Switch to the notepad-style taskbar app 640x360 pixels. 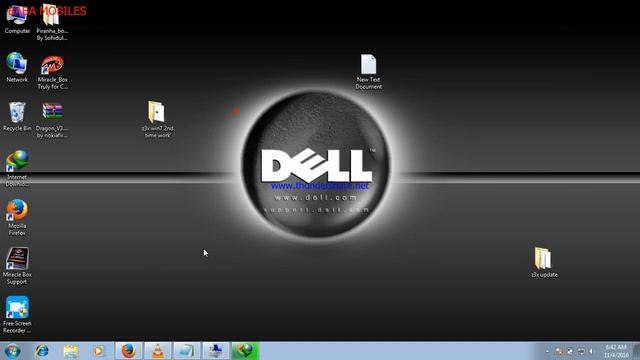(187, 351)
